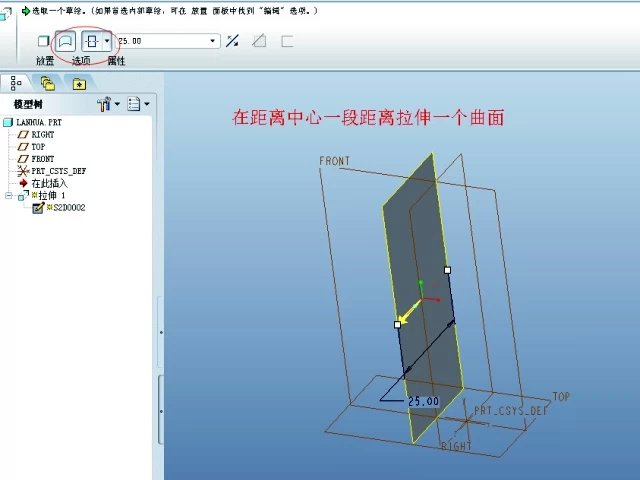Select the FRONT datum plane in tree
The height and width of the screenshot is (480, 640).
coord(42,159)
